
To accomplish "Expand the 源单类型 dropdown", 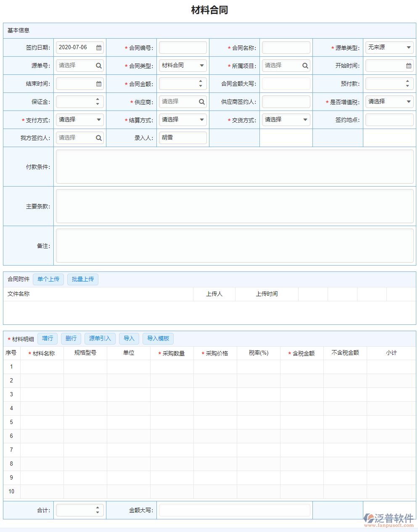I will pos(389,47).
